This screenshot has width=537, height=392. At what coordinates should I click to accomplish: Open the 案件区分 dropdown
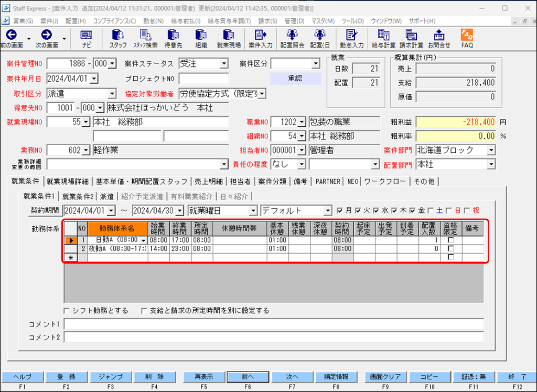pos(315,63)
